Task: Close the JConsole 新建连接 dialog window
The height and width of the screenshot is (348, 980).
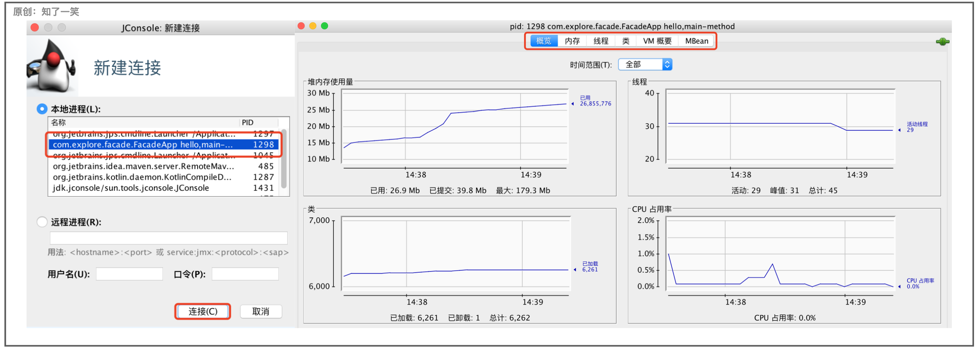Action: (x=35, y=27)
